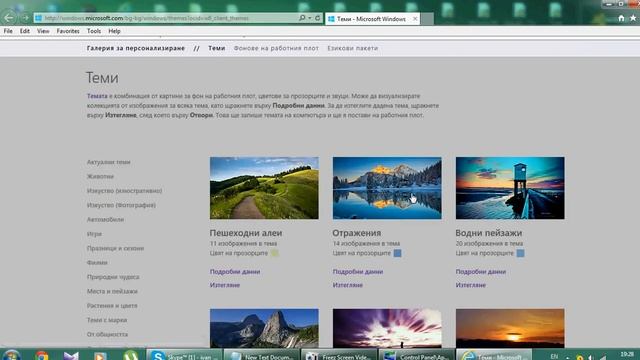The width and height of the screenshot is (640, 360).
Task: Select Природни чудеса category
Action: (x=113, y=277)
